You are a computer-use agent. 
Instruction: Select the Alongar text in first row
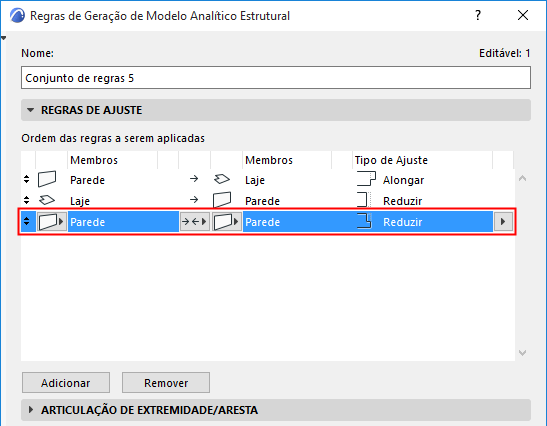pos(403,180)
